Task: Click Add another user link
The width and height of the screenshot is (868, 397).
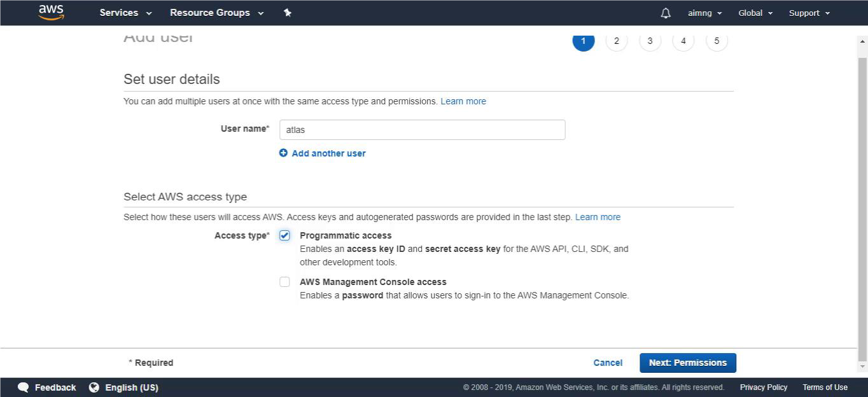Action: (328, 153)
